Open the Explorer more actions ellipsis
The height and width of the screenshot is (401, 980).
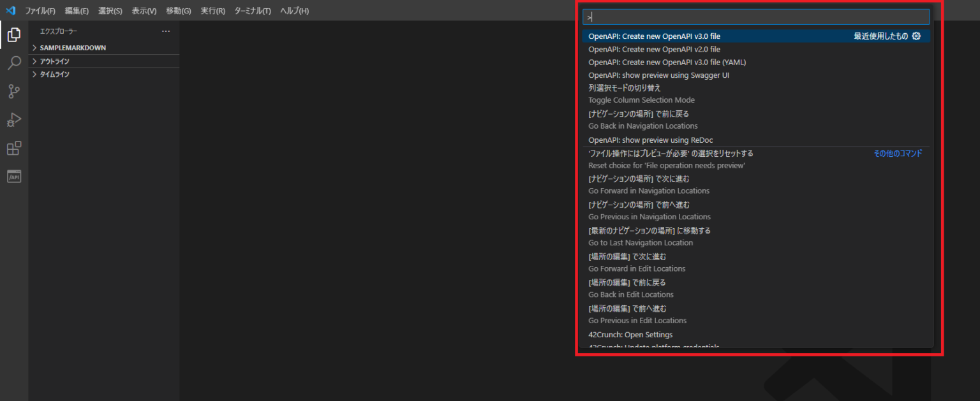(166, 31)
